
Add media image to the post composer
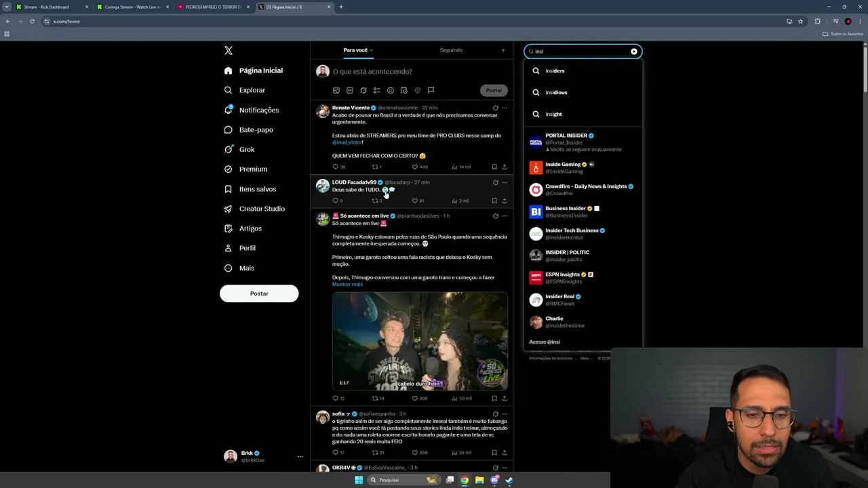pos(336,90)
